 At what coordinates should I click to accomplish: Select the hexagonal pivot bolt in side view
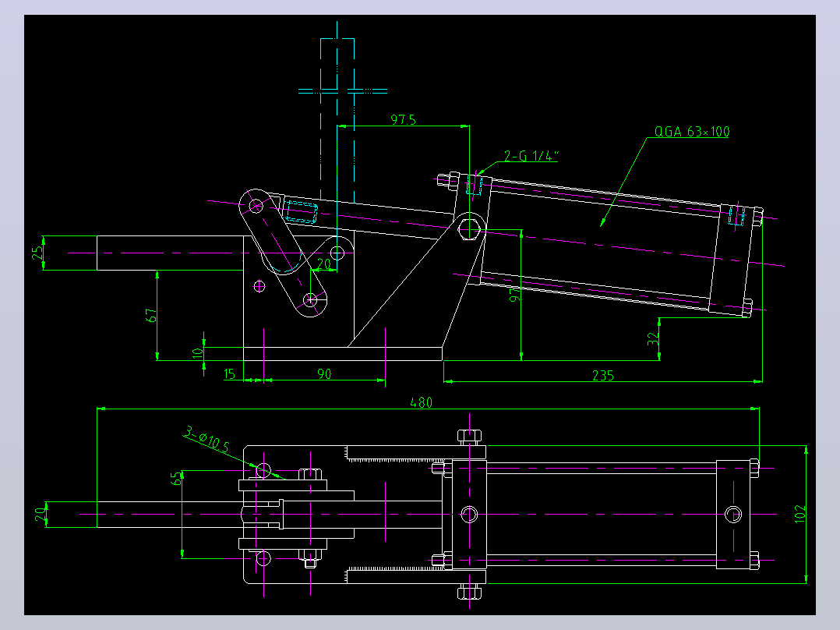[469, 229]
